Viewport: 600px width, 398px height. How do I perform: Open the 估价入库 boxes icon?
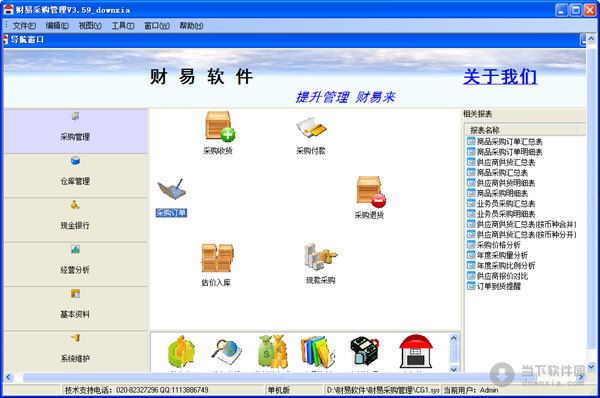(217, 258)
